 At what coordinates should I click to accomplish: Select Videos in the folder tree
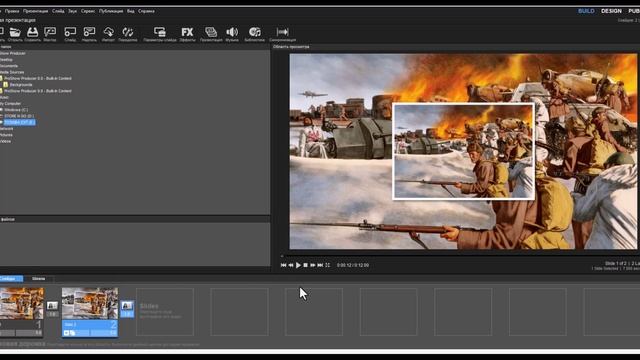(x=5, y=141)
